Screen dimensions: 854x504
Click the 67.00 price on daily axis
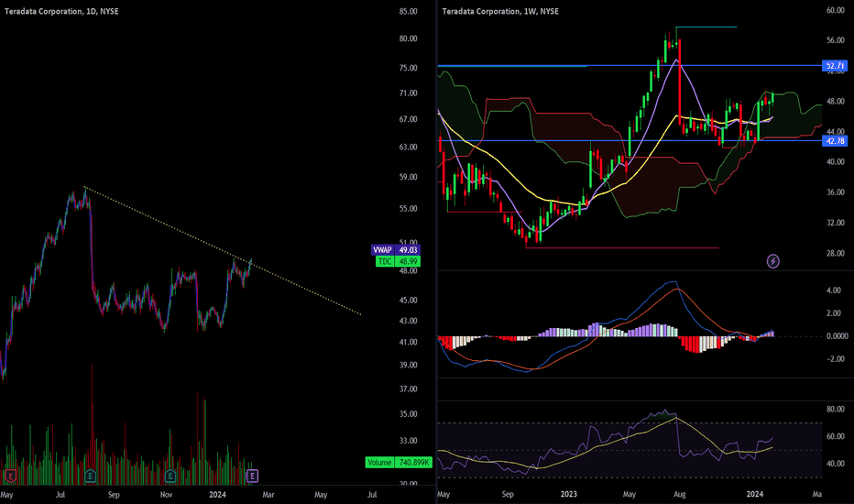[409, 119]
